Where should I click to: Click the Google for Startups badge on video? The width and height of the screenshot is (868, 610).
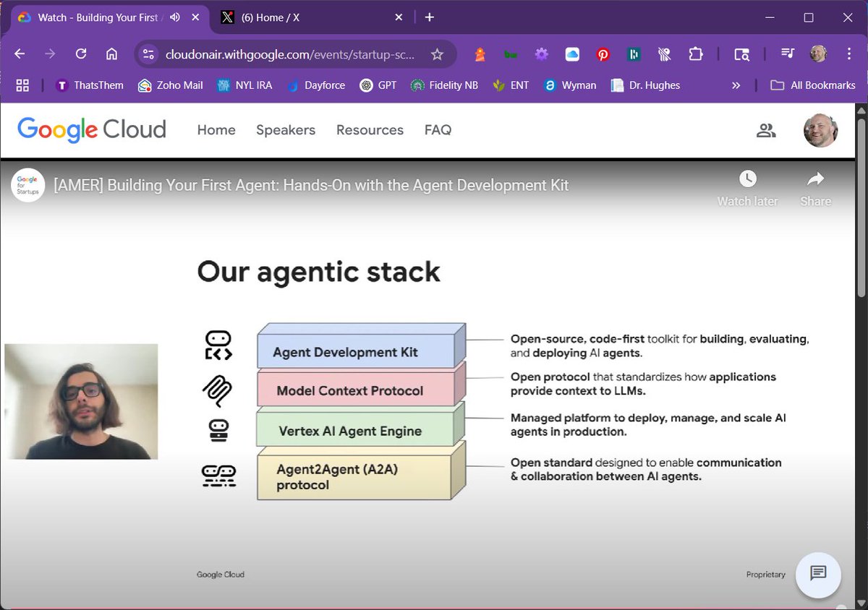pos(27,185)
